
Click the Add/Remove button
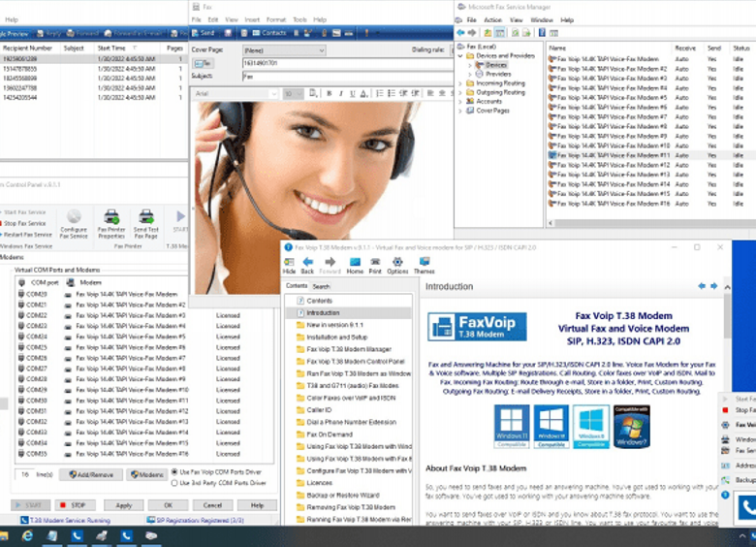click(91, 474)
